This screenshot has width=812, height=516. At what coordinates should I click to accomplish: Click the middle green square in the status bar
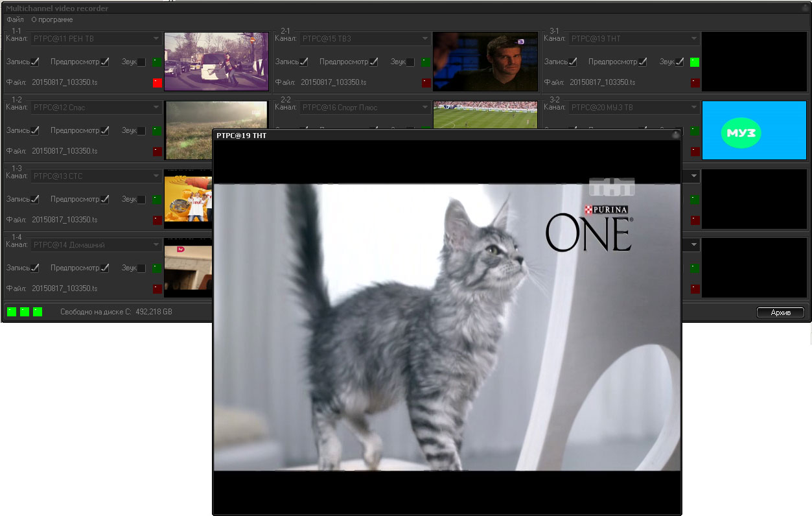[x=25, y=312]
